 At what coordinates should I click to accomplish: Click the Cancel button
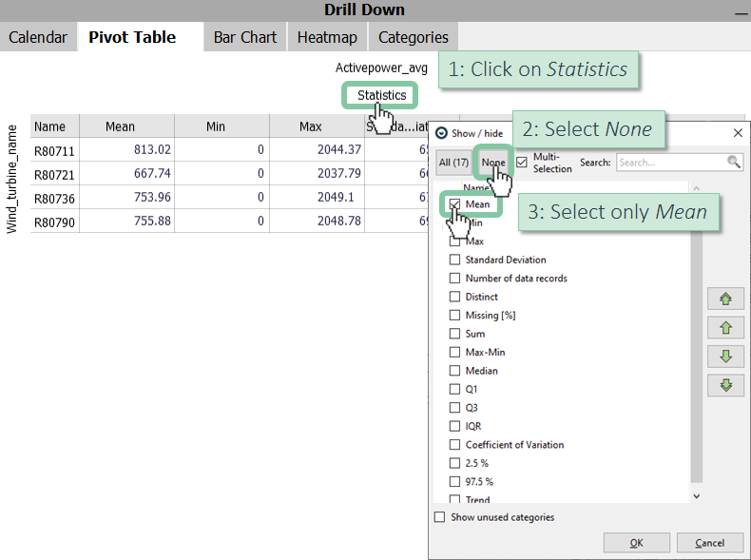tap(709, 543)
